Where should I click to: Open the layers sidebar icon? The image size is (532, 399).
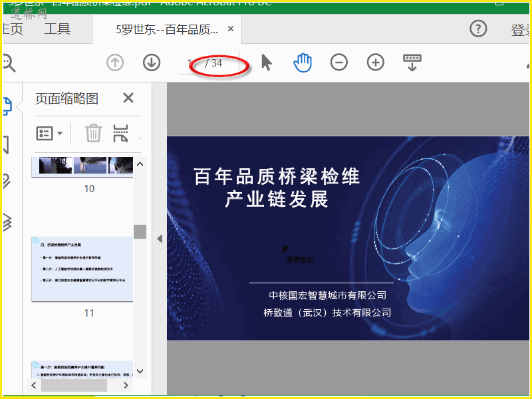7,222
